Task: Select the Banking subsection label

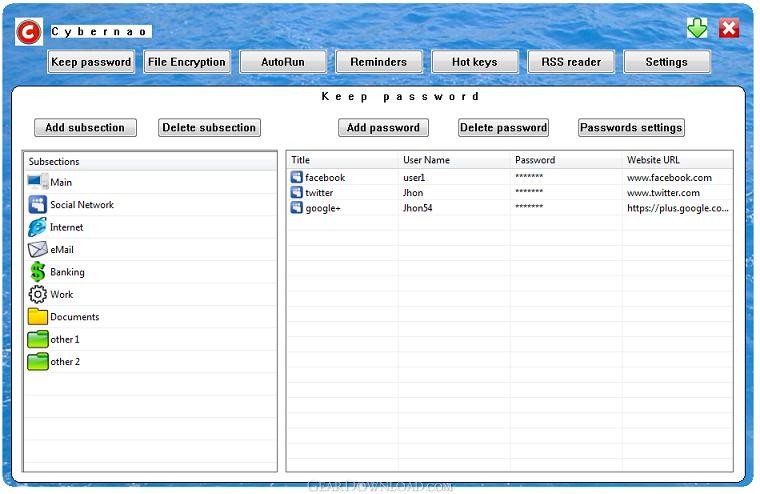Action: pyautogui.click(x=67, y=272)
